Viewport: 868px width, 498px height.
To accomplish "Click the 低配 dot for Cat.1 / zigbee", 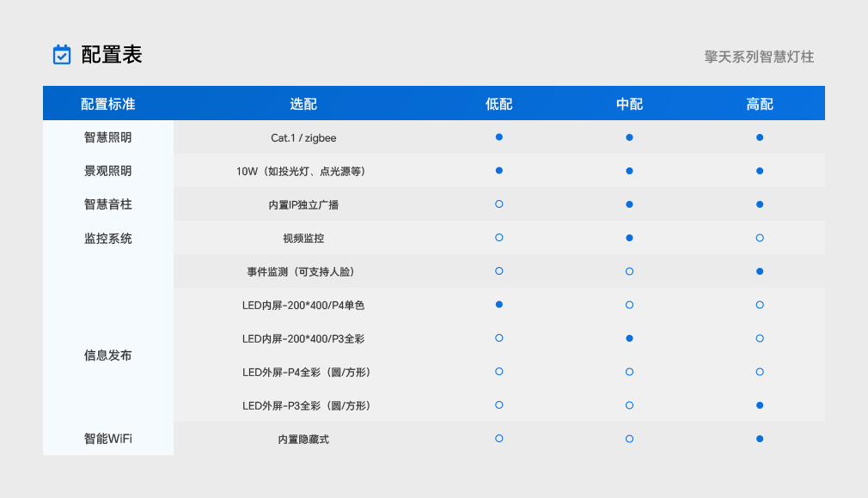I will click(499, 137).
